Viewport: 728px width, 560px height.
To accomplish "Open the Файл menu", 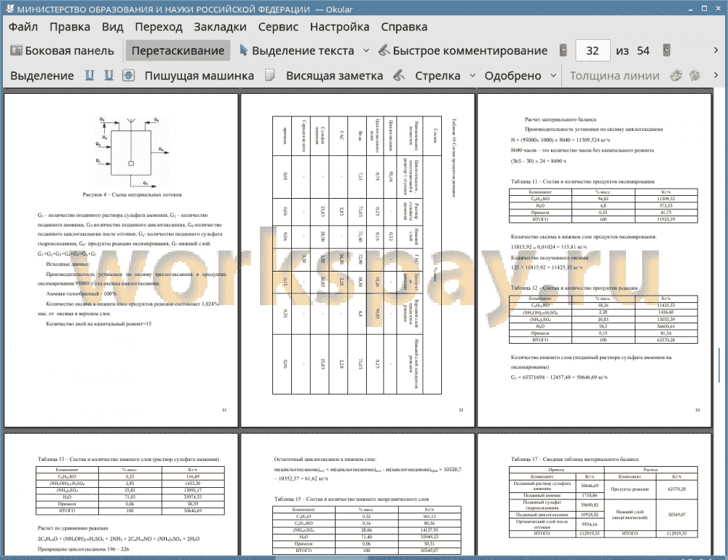I will coord(23,27).
